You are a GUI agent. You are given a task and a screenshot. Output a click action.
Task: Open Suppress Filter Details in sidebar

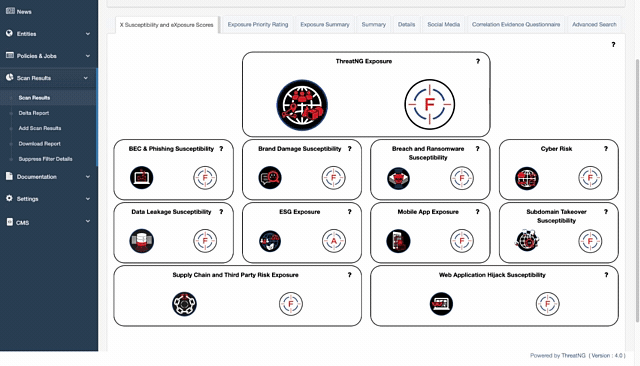coord(45,159)
